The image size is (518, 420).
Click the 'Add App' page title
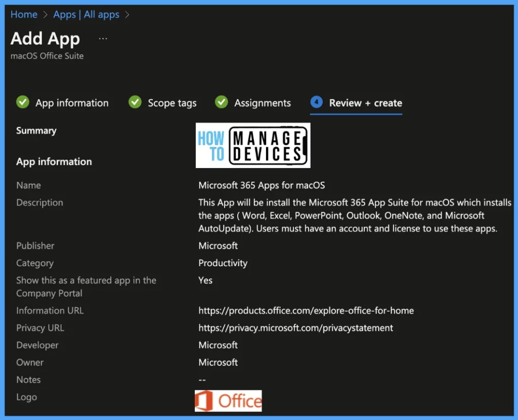tap(45, 39)
